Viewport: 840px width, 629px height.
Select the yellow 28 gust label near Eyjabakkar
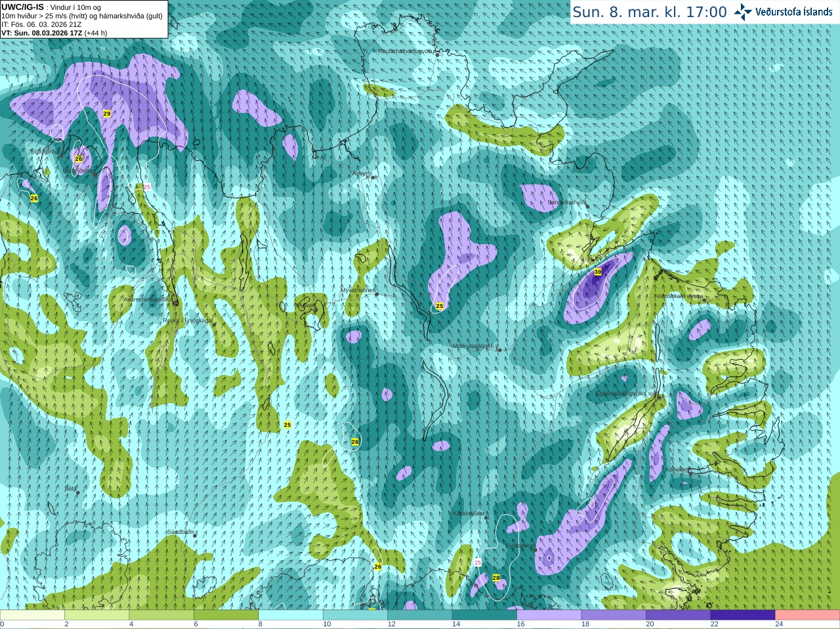496,578
